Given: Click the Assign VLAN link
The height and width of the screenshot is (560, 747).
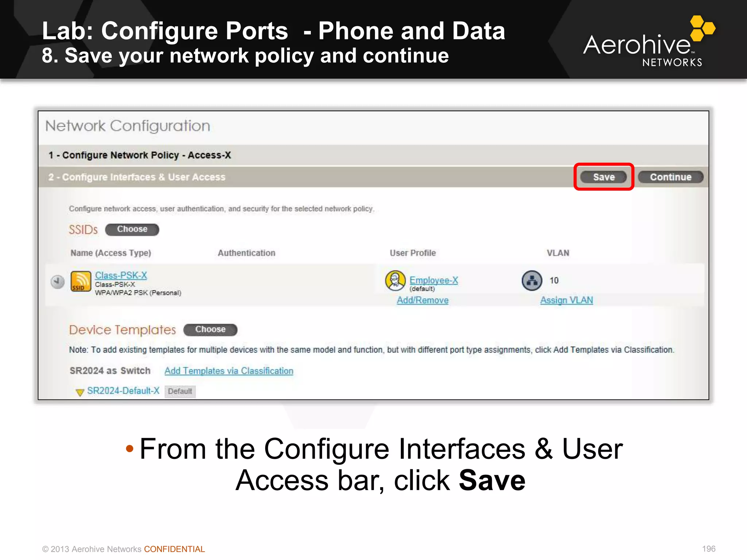Looking at the screenshot, I should (x=566, y=300).
